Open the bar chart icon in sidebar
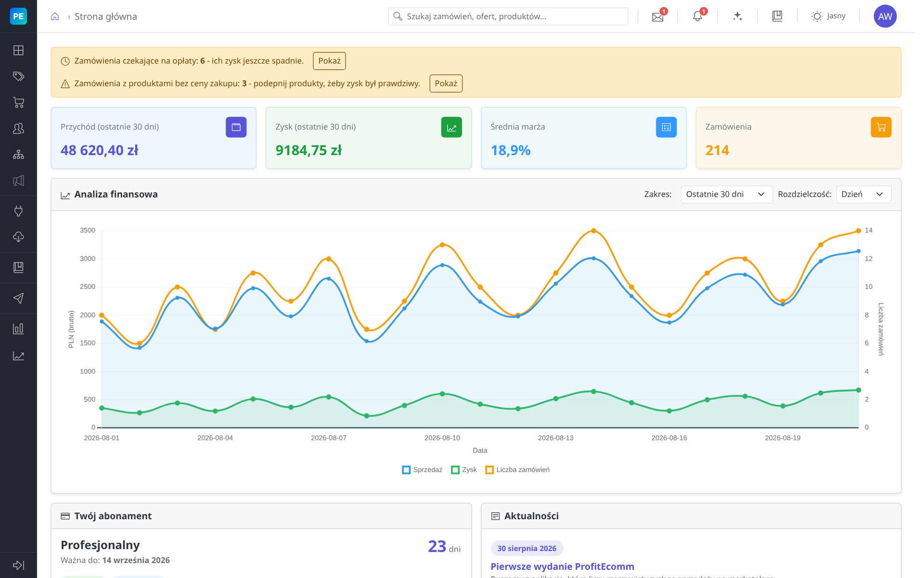Screen dimensions: 924x578 pyautogui.click(x=18, y=328)
